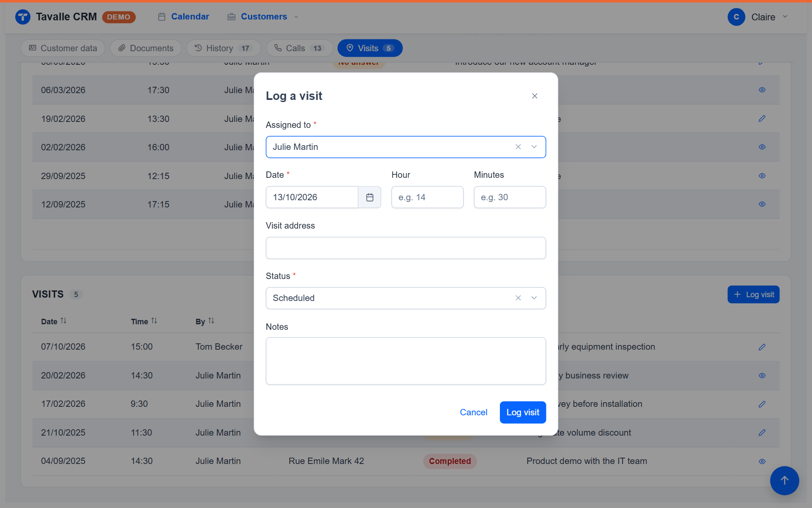Image resolution: width=812 pixels, height=508 pixels.
Task: Switch to the Calls tab
Action: [x=299, y=48]
